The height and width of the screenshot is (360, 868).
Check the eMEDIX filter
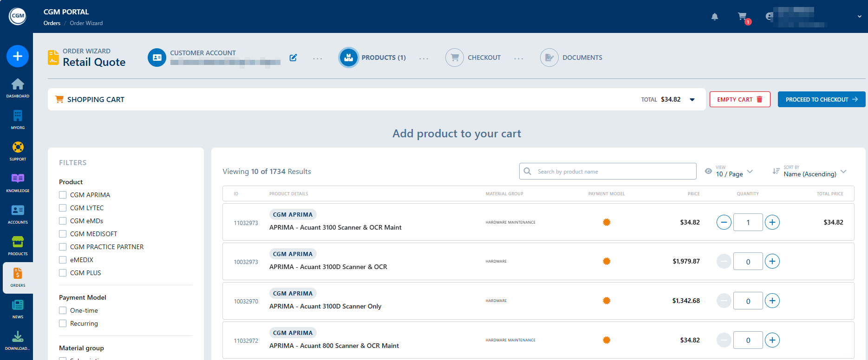click(63, 260)
